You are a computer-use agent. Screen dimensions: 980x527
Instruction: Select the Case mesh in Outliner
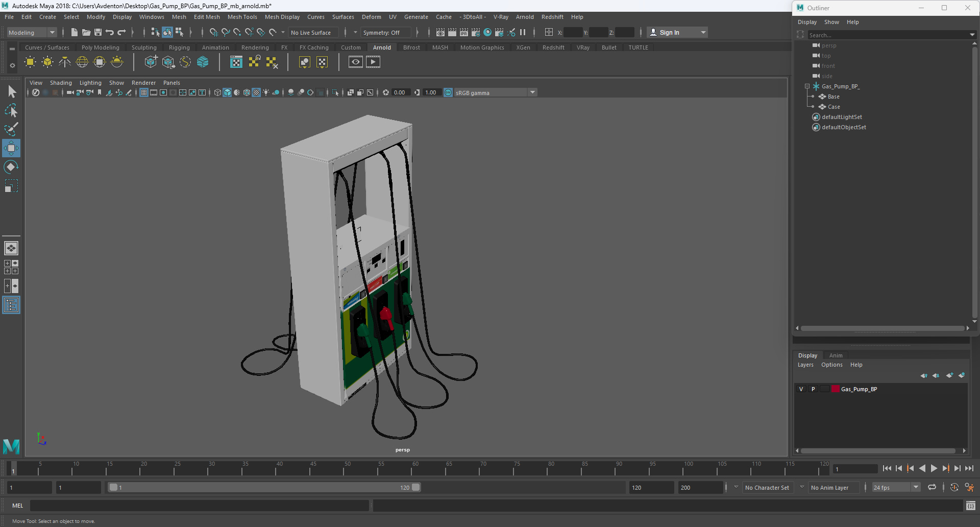(834, 107)
